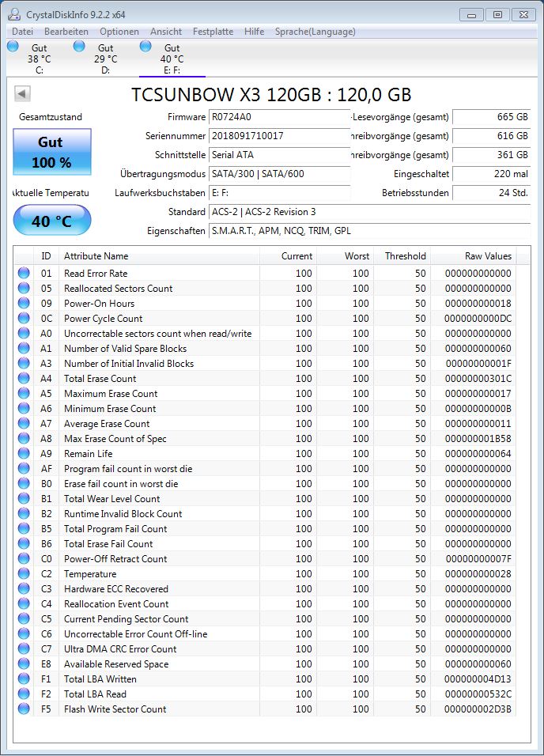Open the Festplatte menu
This screenshot has width=544, height=756.
tap(213, 32)
